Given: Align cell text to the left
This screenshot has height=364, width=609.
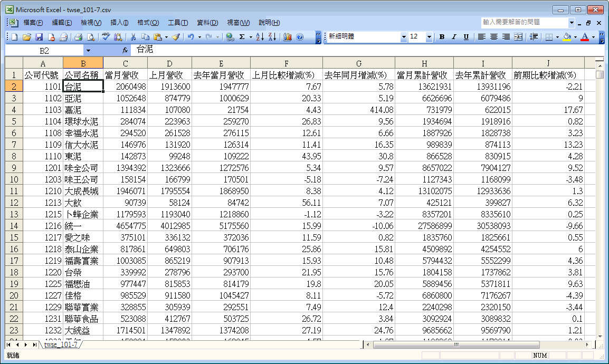Looking at the screenshot, I should [482, 37].
